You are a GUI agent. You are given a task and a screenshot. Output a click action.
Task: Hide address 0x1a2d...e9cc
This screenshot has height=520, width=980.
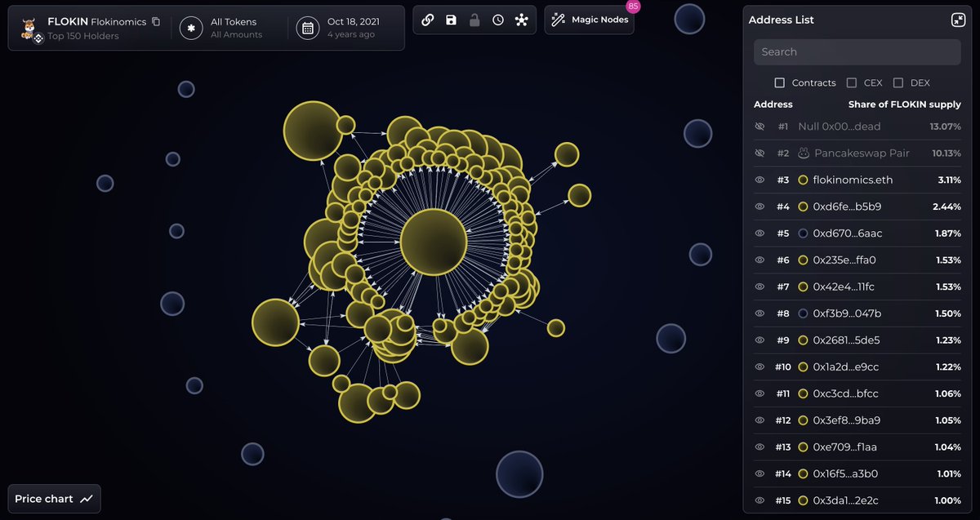pyautogui.click(x=759, y=367)
